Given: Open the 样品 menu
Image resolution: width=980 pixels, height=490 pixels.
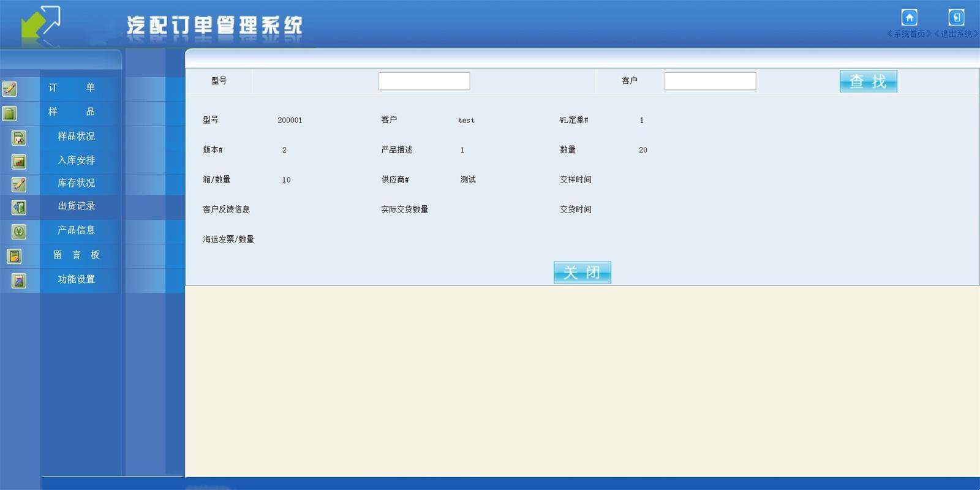Looking at the screenshot, I should coord(72,112).
